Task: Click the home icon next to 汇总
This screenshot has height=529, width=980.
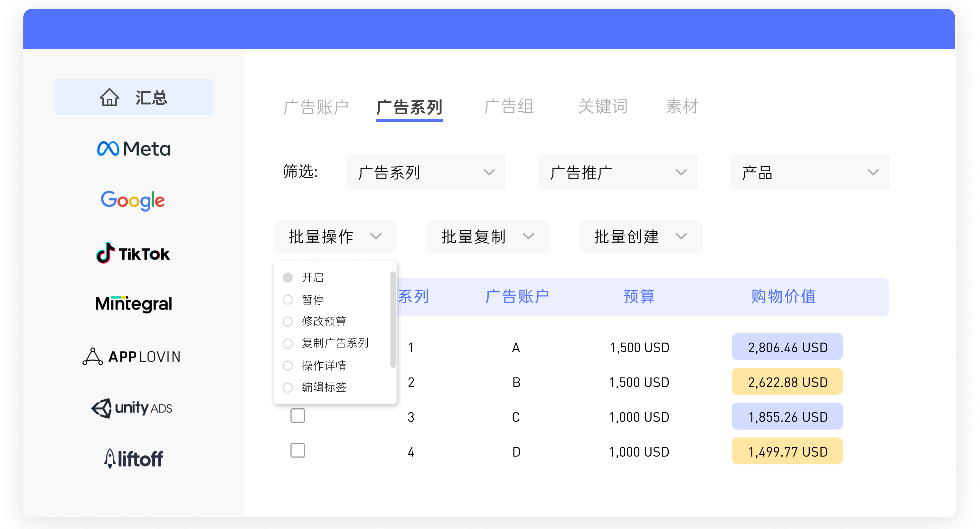Action: [109, 97]
